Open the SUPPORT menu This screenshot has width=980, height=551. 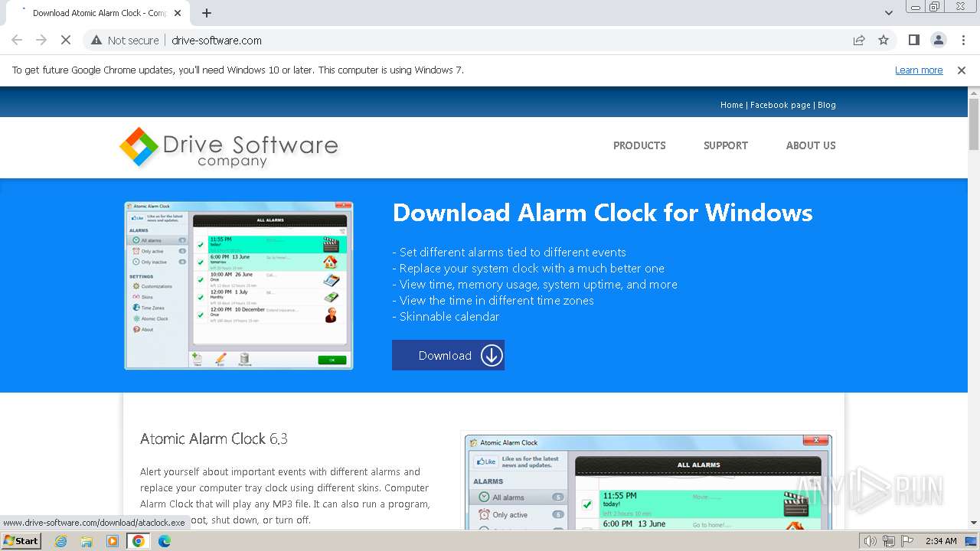click(x=726, y=145)
